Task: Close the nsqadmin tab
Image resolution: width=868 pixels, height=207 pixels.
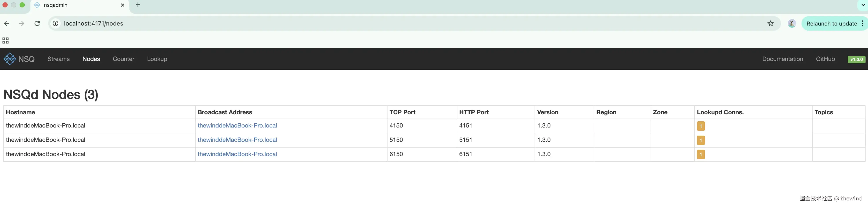Action: click(x=122, y=5)
